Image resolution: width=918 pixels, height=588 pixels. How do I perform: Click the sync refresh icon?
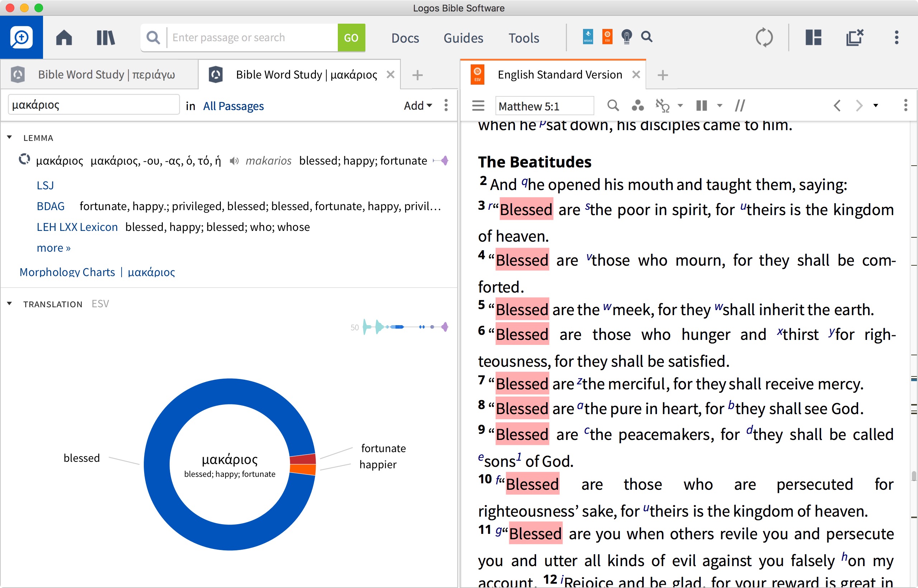click(764, 37)
